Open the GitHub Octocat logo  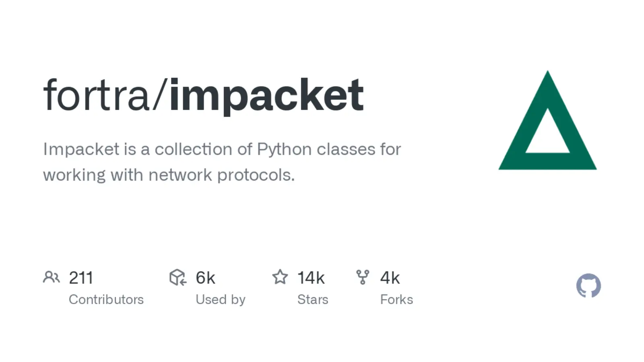coord(588,286)
